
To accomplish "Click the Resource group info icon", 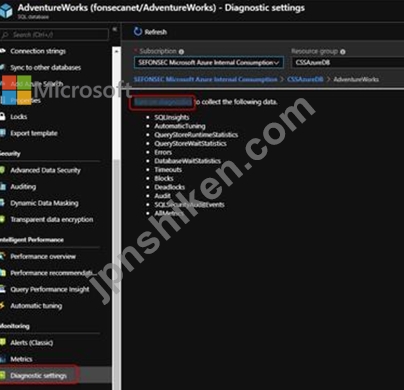I will [x=343, y=52].
